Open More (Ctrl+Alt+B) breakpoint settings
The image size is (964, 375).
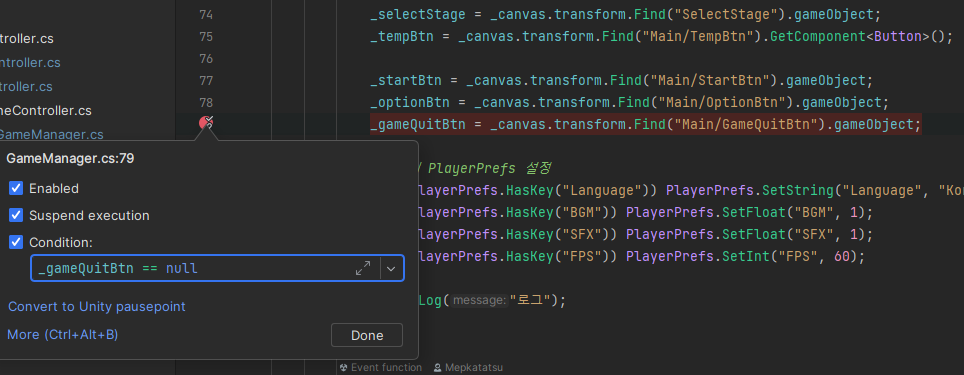[x=63, y=334]
